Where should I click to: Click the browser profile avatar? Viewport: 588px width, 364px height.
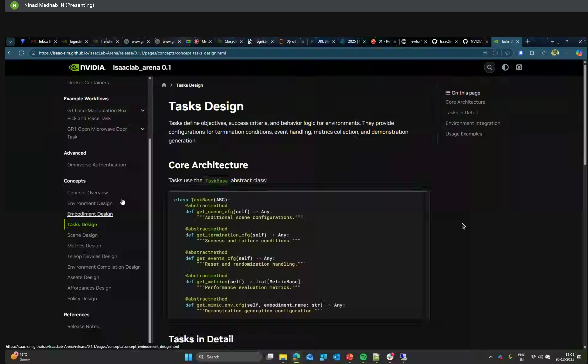click(555, 53)
